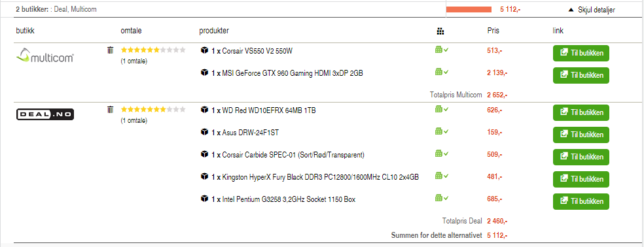Select the Pris column header

[493, 31]
